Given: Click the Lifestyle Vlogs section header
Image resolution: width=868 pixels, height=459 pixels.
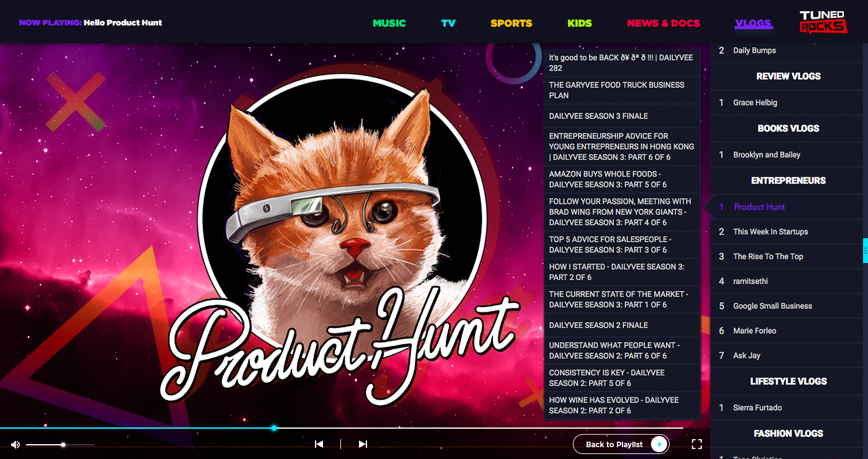Looking at the screenshot, I should (x=789, y=381).
